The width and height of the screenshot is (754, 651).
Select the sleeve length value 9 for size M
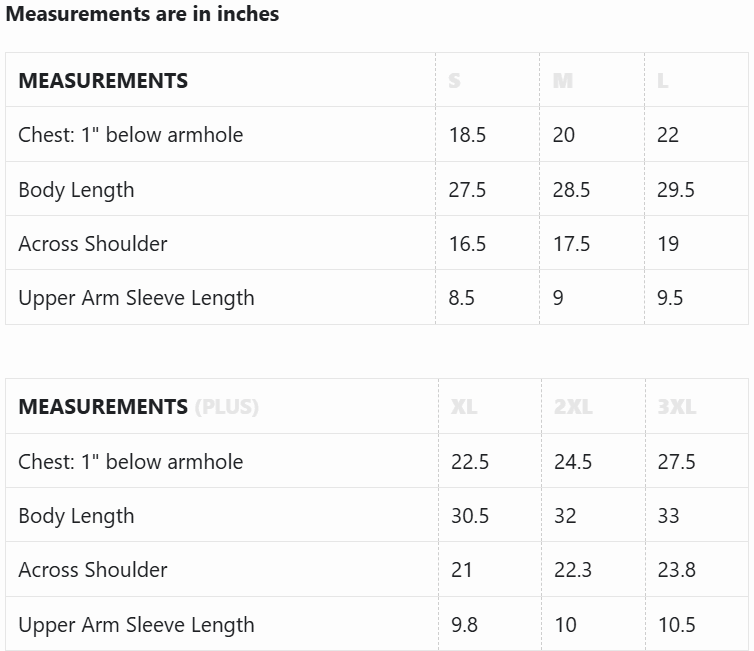[x=558, y=298]
